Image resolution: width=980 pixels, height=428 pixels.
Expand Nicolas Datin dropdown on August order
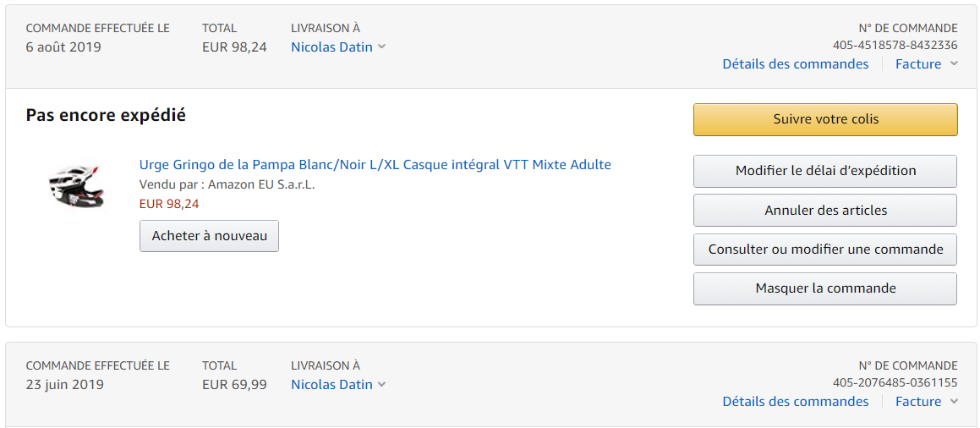338,47
